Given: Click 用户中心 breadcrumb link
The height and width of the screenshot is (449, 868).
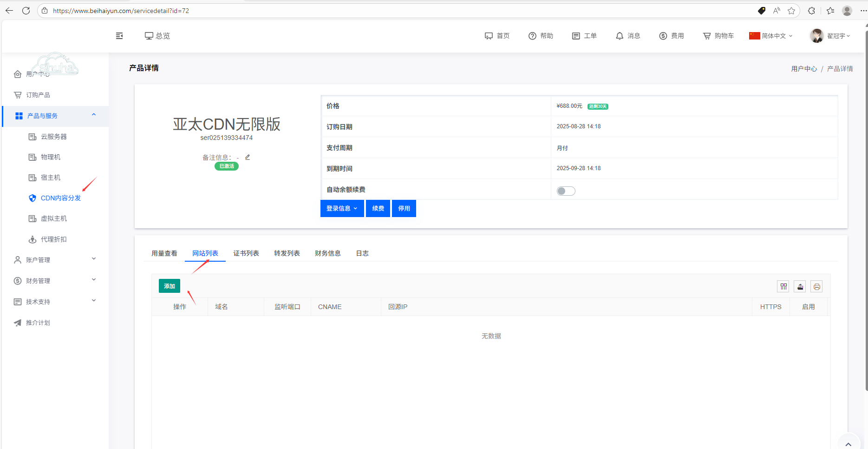Looking at the screenshot, I should pos(803,69).
